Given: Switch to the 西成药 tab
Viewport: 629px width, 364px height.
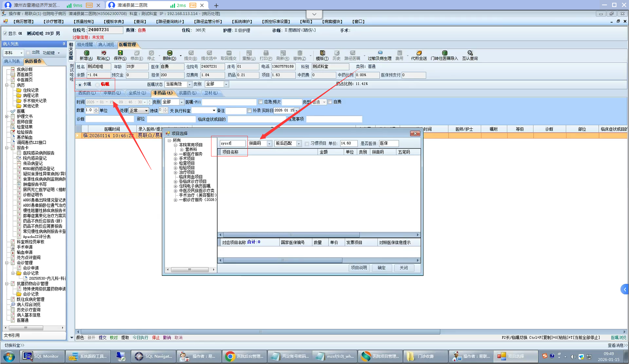Looking at the screenshot, I should click(x=87, y=93).
